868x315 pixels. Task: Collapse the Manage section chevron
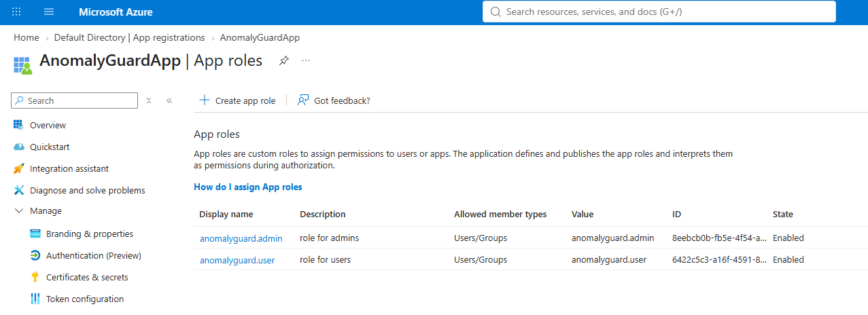[19, 211]
